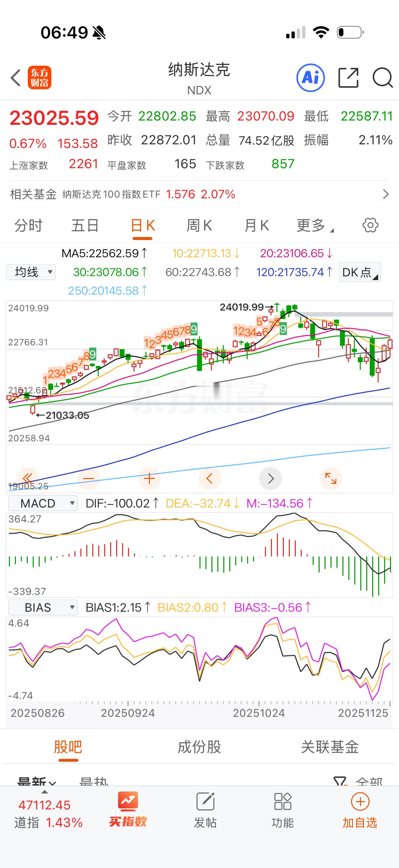Tap the share export icon
Screen dimensions: 399x868
pyautogui.click(x=348, y=78)
